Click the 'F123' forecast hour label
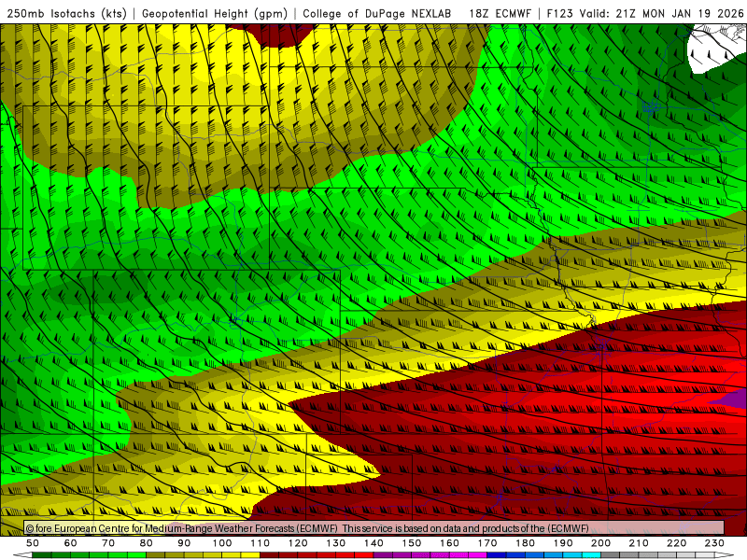Viewport: 747px width, 560px height. [560, 14]
